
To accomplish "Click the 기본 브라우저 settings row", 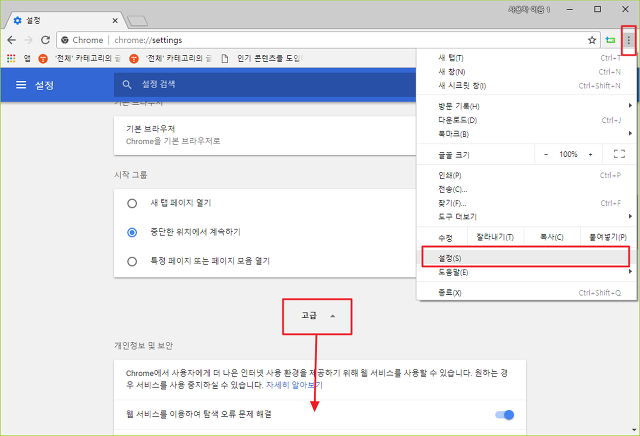I will coord(265,135).
